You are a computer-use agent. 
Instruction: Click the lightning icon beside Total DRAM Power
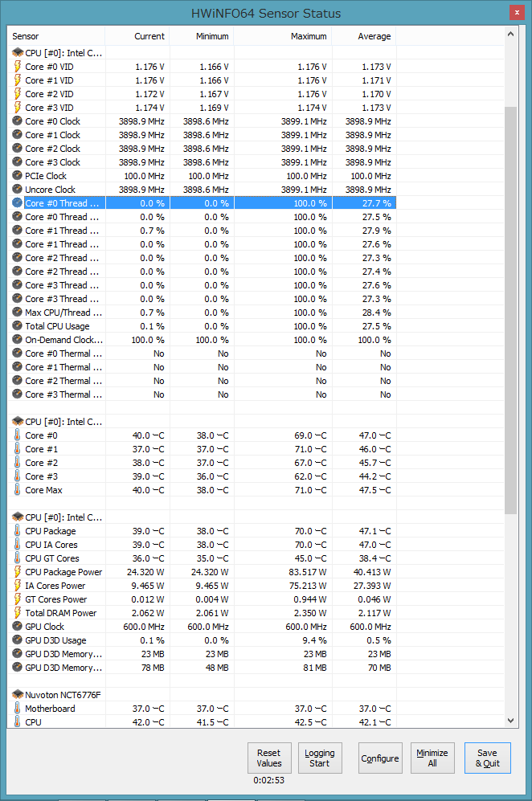[18, 613]
